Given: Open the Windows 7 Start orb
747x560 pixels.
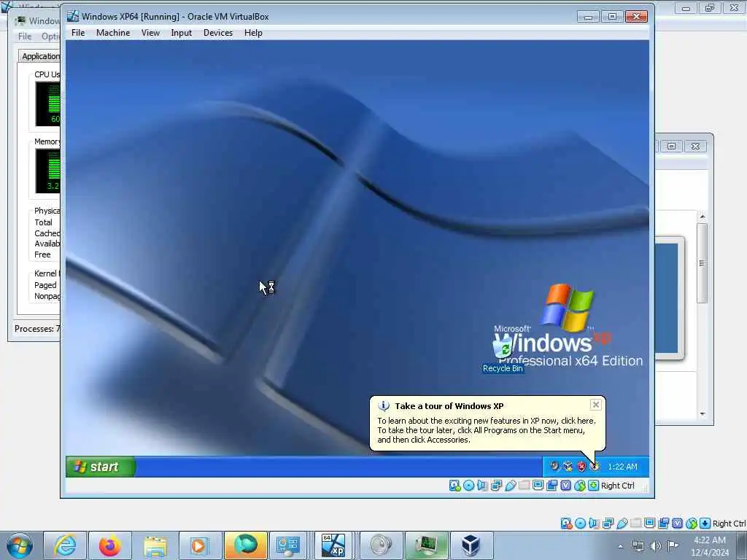Looking at the screenshot, I should click(x=20, y=545).
